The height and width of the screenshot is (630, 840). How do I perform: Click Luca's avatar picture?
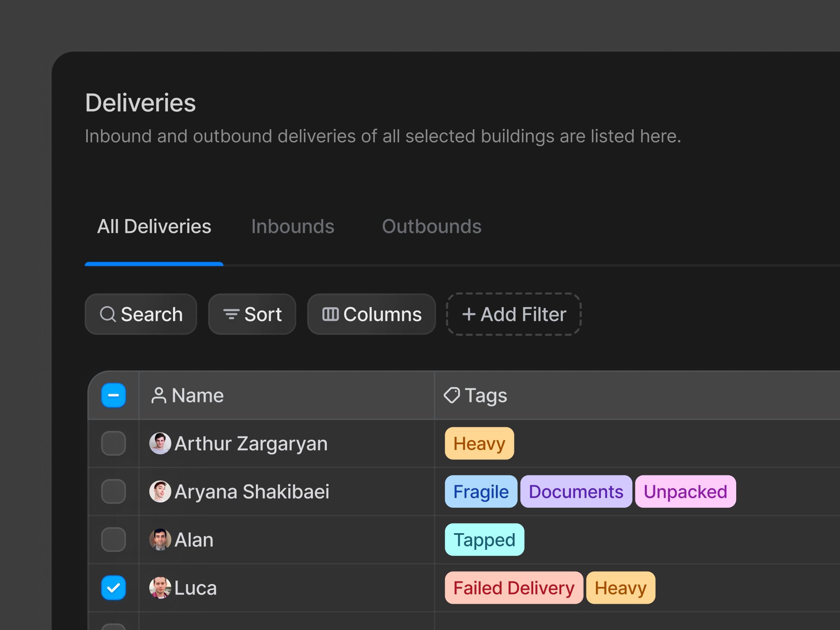click(x=160, y=588)
